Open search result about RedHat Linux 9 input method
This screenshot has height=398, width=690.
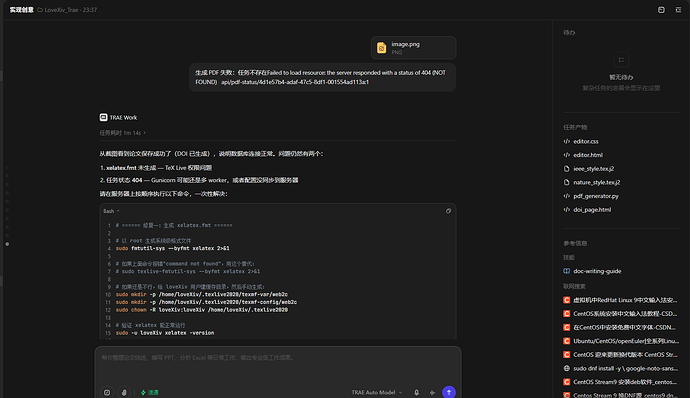[x=625, y=300]
